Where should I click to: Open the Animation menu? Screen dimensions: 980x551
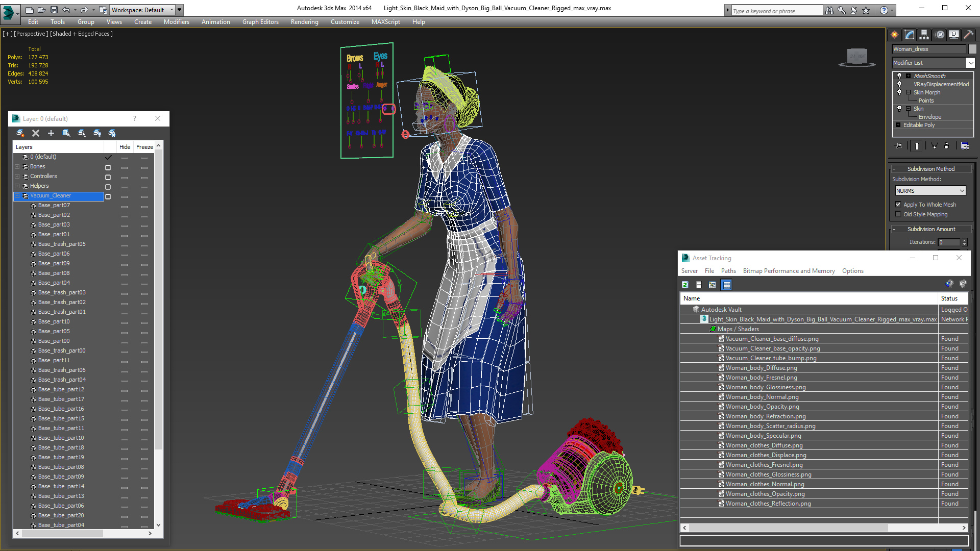point(215,22)
